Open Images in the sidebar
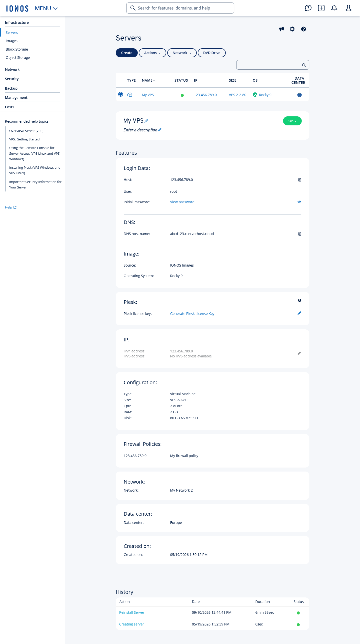 pos(11,41)
